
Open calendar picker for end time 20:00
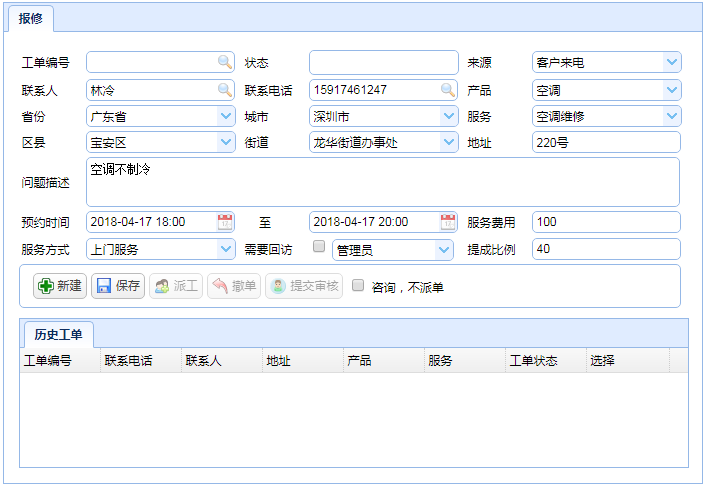(x=448, y=222)
